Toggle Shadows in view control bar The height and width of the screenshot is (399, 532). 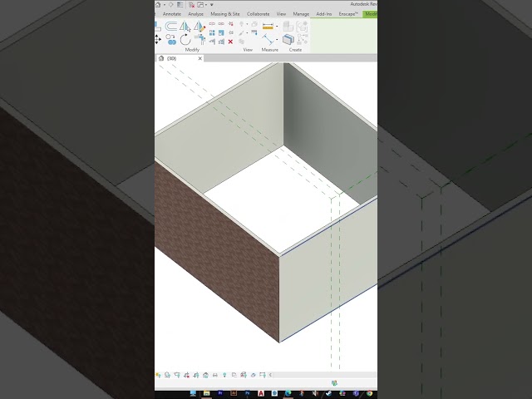[x=168, y=375]
